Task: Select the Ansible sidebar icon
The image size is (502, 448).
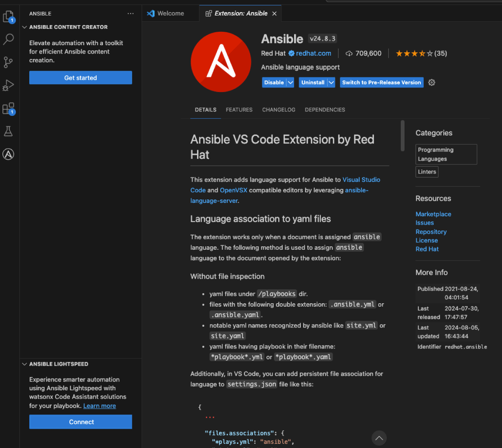Action: coord(8,154)
